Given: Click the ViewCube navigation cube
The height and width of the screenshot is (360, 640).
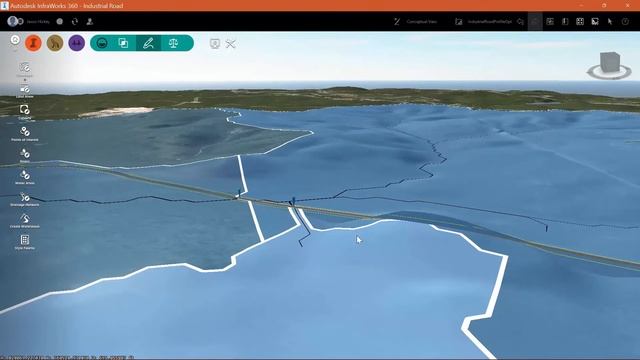Looking at the screenshot, I should pos(610,62).
